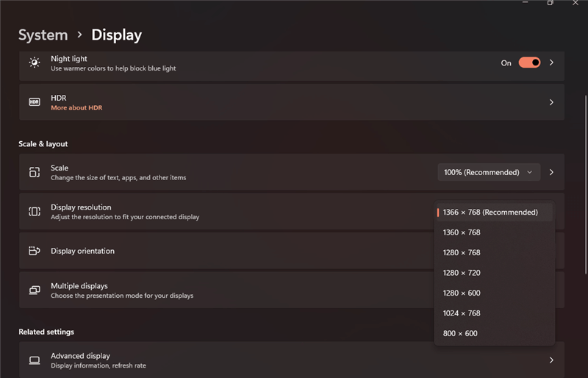The width and height of the screenshot is (588, 378).
Task: Click the Display orientation icon
Action: pyautogui.click(x=35, y=251)
